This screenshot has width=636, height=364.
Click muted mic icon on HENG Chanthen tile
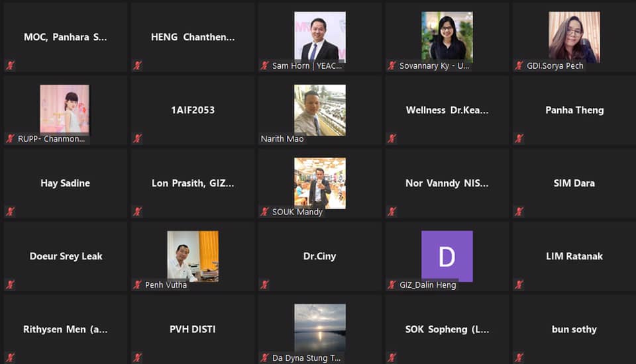click(138, 66)
